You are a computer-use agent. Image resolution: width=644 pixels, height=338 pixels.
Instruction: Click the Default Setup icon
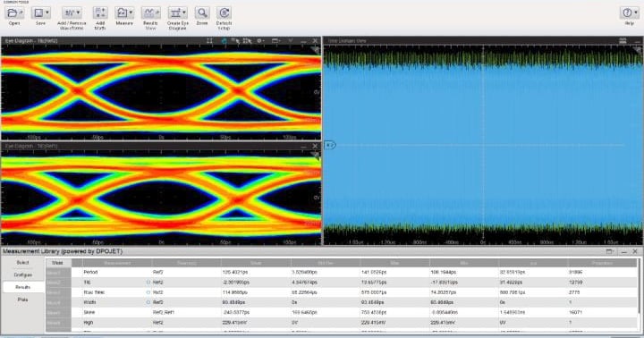pyautogui.click(x=224, y=13)
